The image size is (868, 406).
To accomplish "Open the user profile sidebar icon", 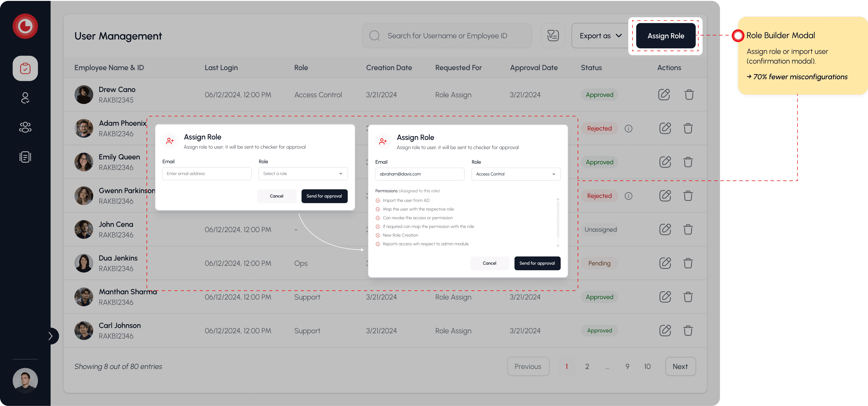I will 25,98.
